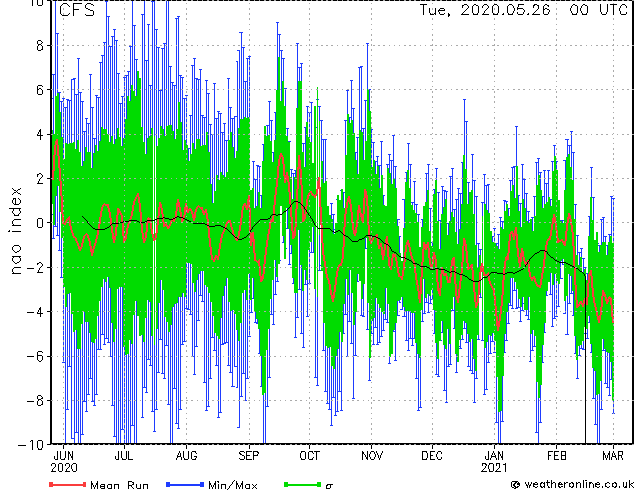The width and height of the screenshot is (634, 490).
Task: Click the y-axis value -6
Action: pyautogui.click(x=35, y=356)
